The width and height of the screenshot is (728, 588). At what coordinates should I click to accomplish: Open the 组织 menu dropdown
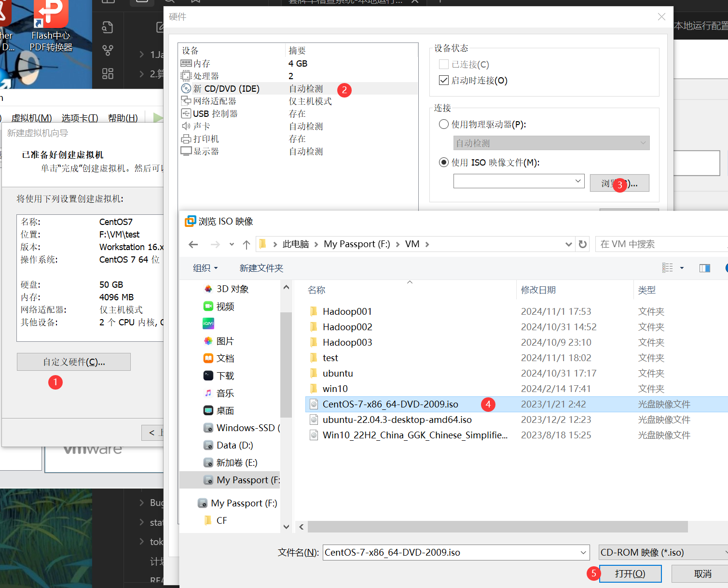click(206, 268)
